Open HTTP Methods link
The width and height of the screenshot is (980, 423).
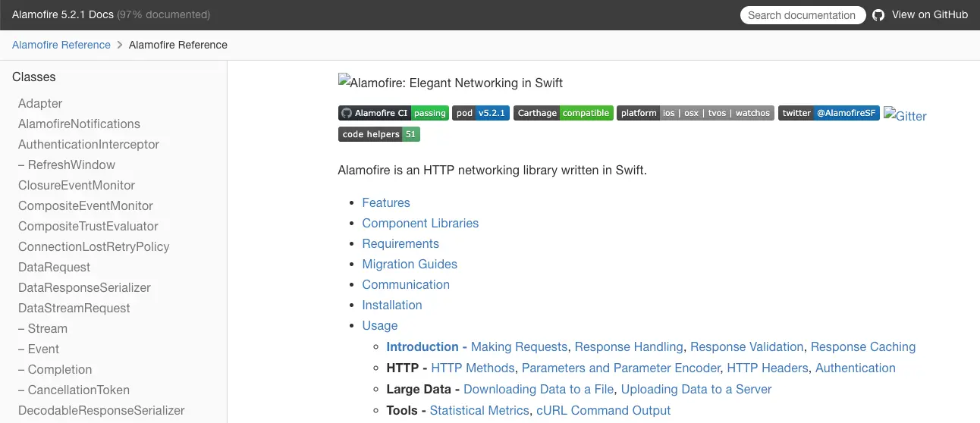[x=473, y=368]
